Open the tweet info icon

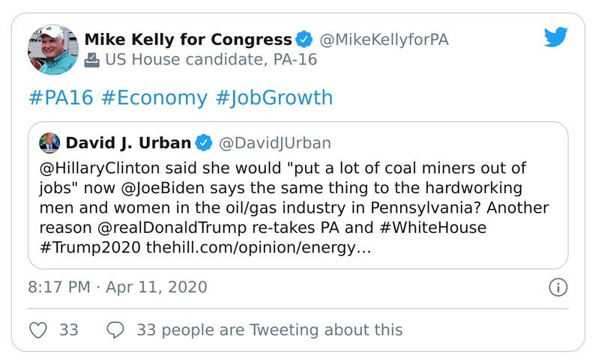[558, 287]
